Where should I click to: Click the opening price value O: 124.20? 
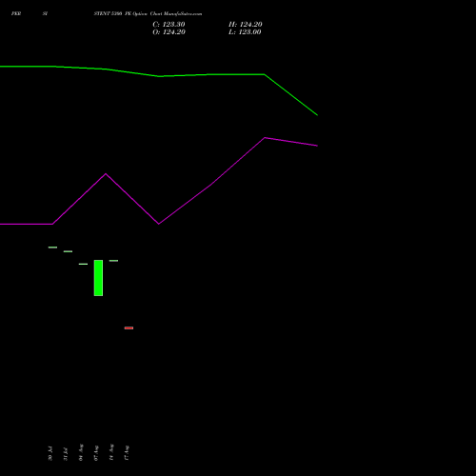click(x=169, y=32)
